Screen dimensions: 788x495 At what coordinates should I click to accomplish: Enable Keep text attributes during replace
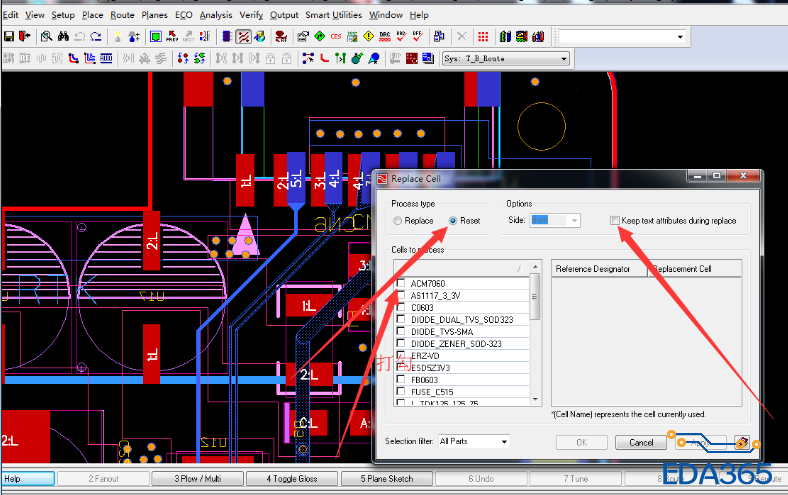pyautogui.click(x=615, y=220)
